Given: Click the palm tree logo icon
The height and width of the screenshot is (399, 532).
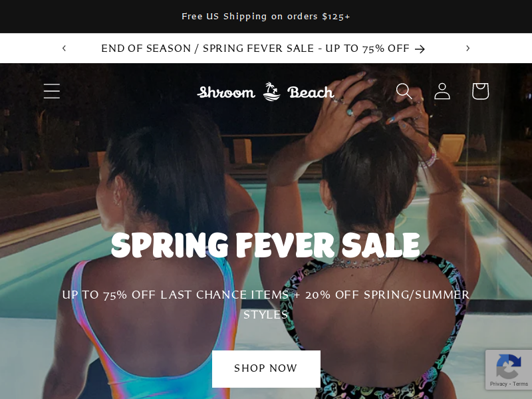Looking at the screenshot, I should click(x=272, y=92).
